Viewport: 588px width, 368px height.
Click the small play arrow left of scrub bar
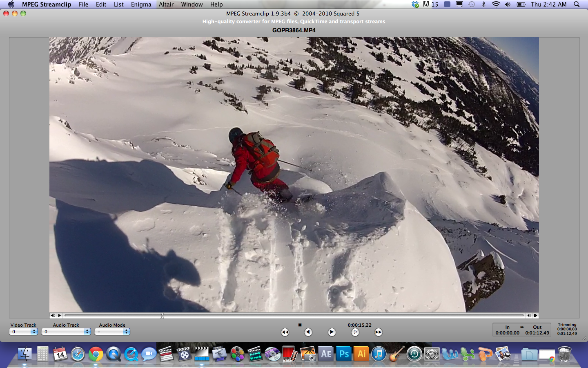coord(60,315)
